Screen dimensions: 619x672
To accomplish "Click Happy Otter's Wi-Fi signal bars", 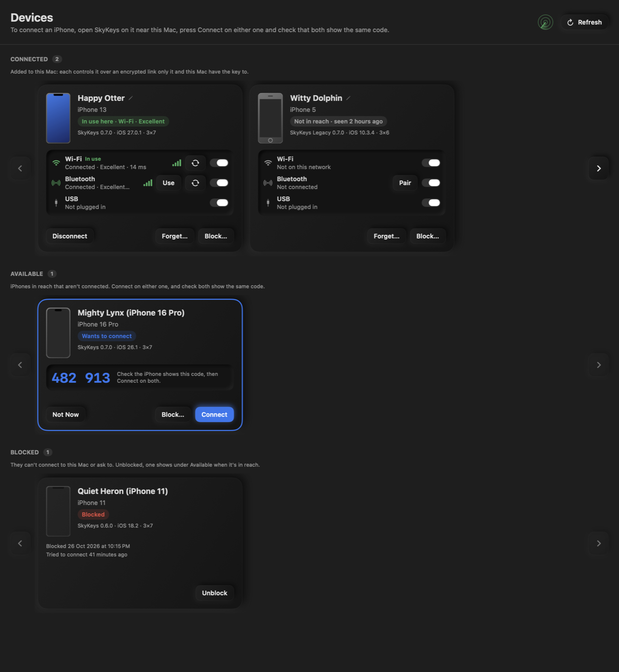I will [177, 163].
